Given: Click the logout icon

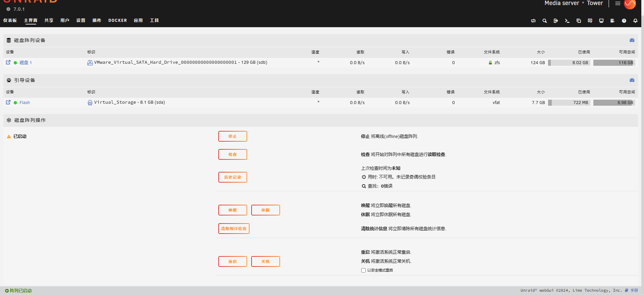Looking at the screenshot, I should tap(556, 21).
